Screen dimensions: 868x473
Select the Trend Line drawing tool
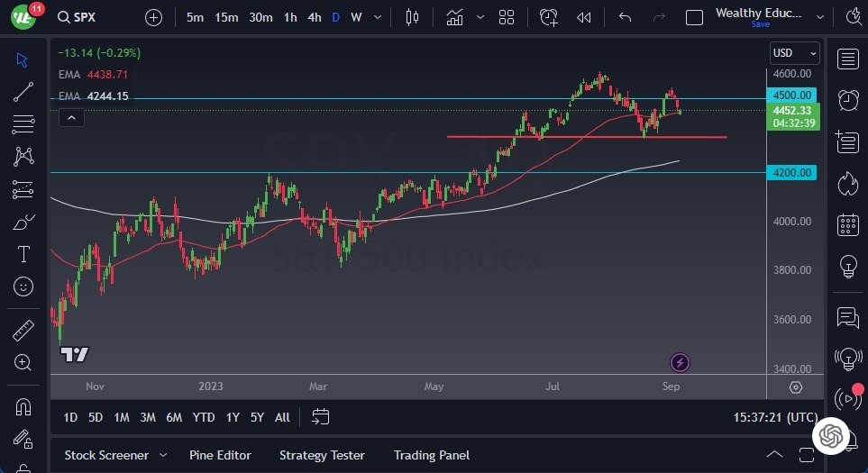[23, 92]
